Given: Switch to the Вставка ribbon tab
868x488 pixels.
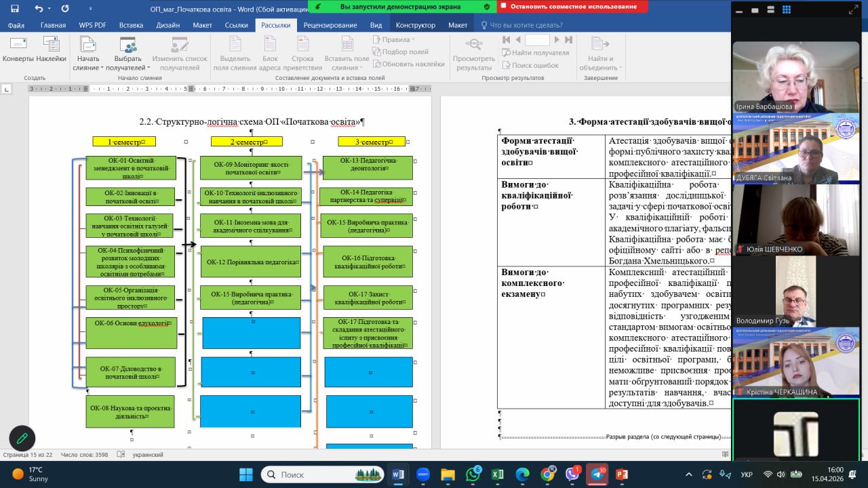Looking at the screenshot, I should (x=131, y=25).
